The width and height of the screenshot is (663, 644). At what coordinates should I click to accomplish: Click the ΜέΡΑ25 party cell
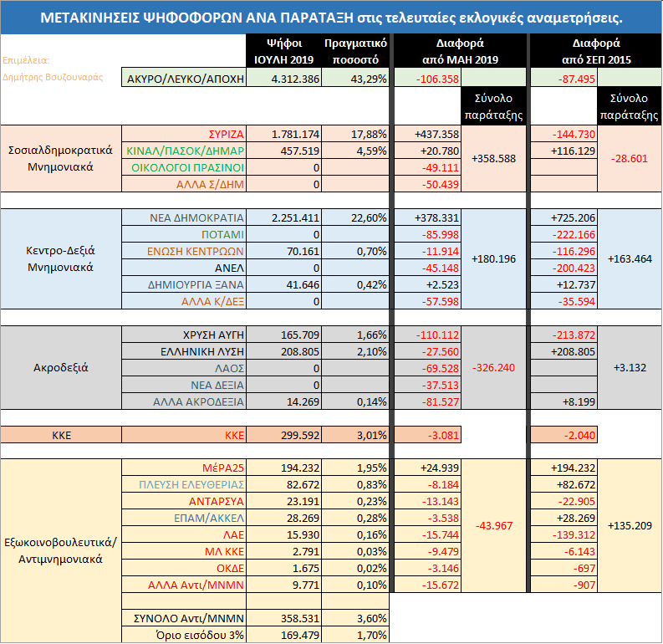click(184, 468)
